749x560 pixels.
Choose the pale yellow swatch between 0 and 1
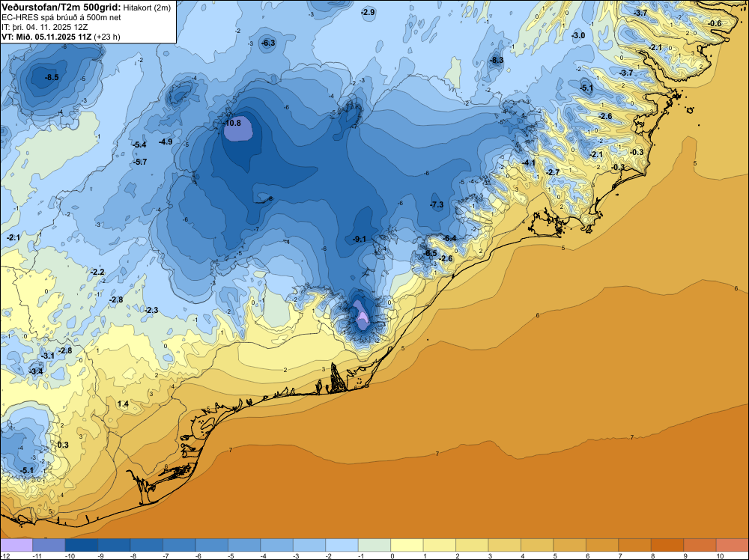pos(407,545)
